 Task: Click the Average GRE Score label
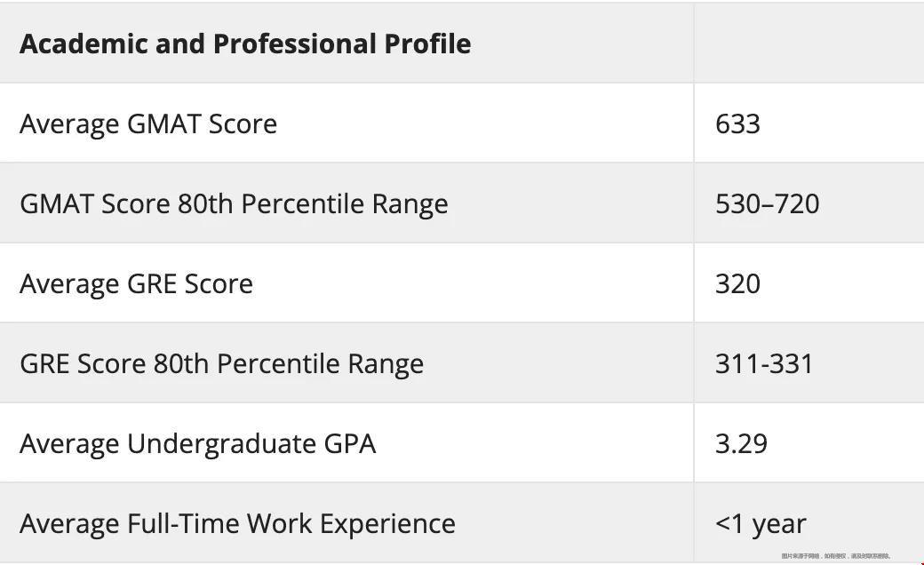pos(136,284)
